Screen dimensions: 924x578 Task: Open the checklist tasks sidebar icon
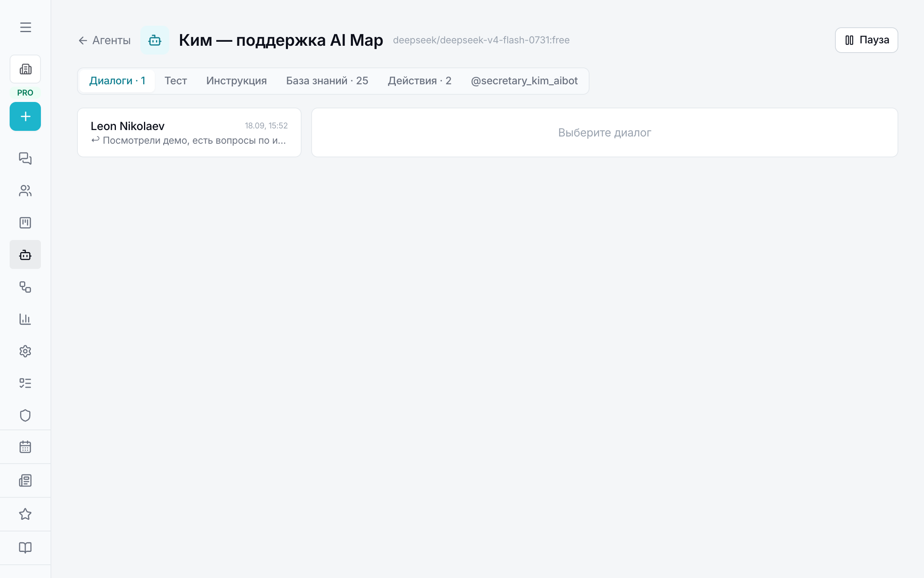click(25, 383)
